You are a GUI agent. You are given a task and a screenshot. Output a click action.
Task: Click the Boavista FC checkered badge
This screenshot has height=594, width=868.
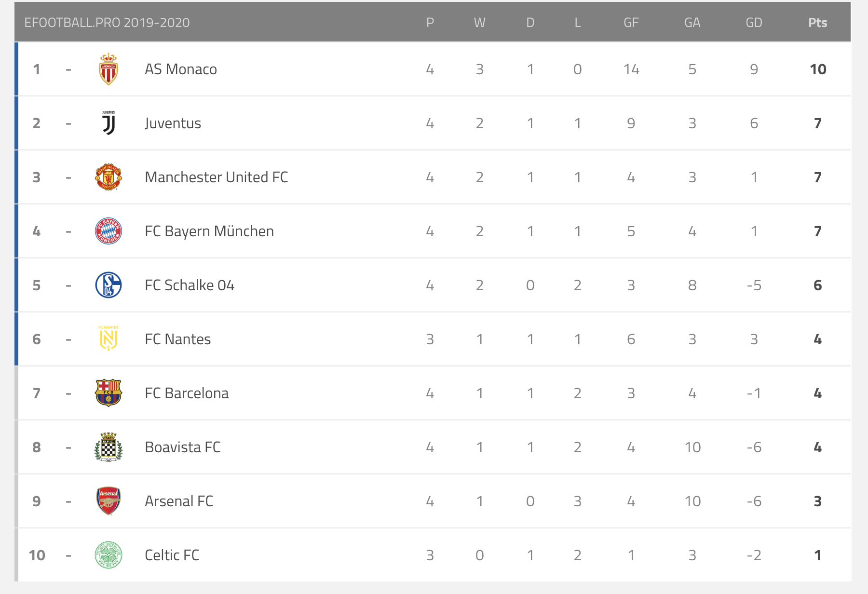coord(108,447)
